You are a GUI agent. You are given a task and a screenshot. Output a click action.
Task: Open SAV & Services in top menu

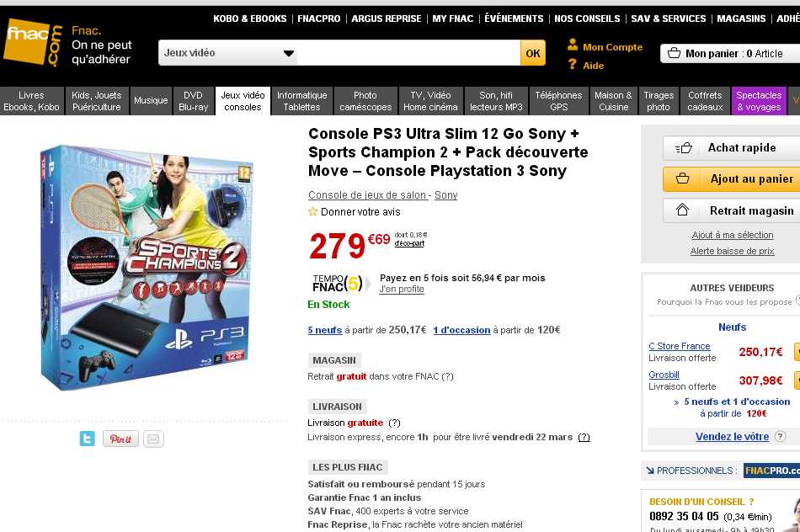[x=669, y=19]
